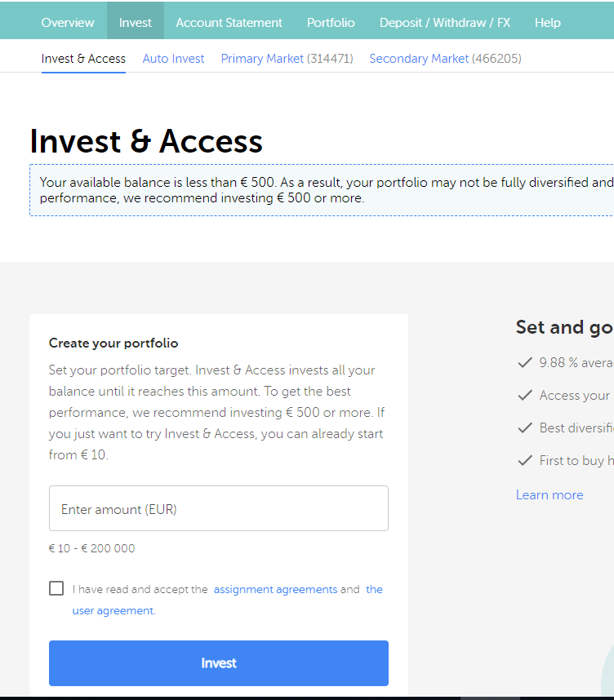Go to Portfolio section

click(x=331, y=22)
